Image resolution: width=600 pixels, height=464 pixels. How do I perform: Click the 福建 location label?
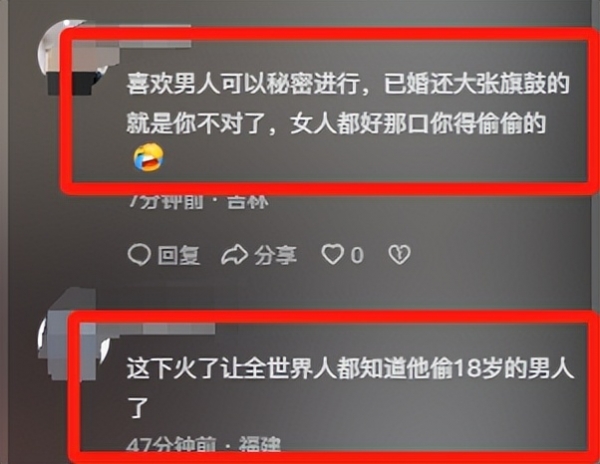pyautogui.click(x=260, y=444)
